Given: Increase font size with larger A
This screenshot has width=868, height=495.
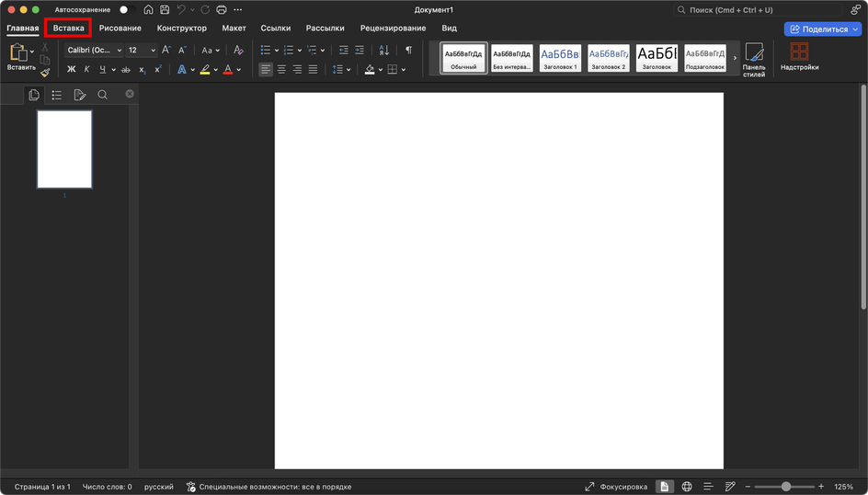Looking at the screenshot, I should (x=166, y=50).
